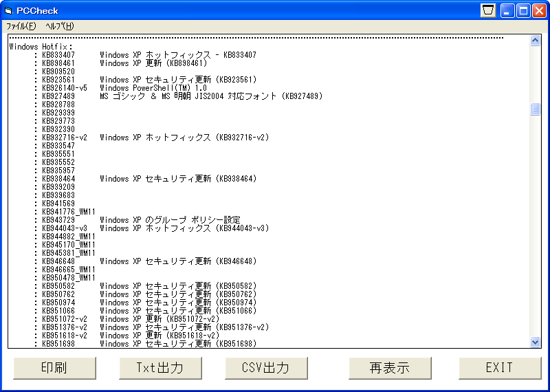Viewport: 550px width, 392px height.
Task: Click the KB951698 security update row
Action: tap(145, 344)
